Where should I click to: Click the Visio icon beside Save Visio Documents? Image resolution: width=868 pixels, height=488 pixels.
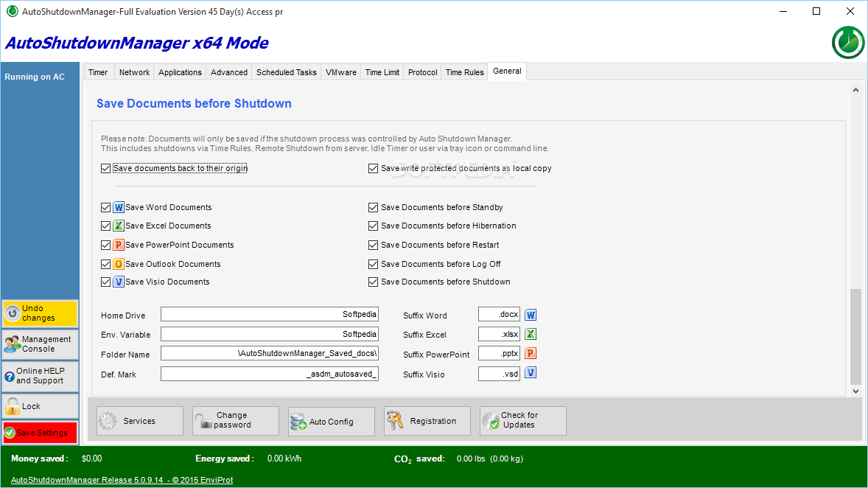point(119,282)
